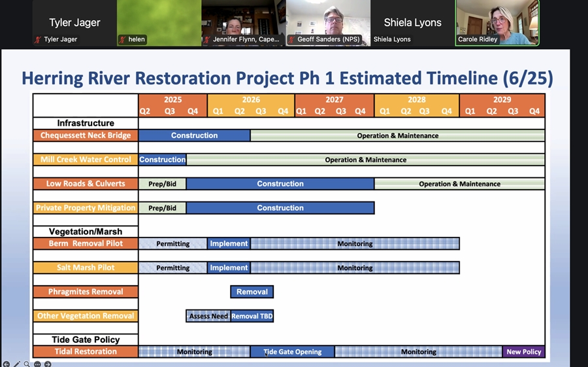Click the purple New Policy bar
Viewport: 588px width, 367px height.
[x=523, y=352]
